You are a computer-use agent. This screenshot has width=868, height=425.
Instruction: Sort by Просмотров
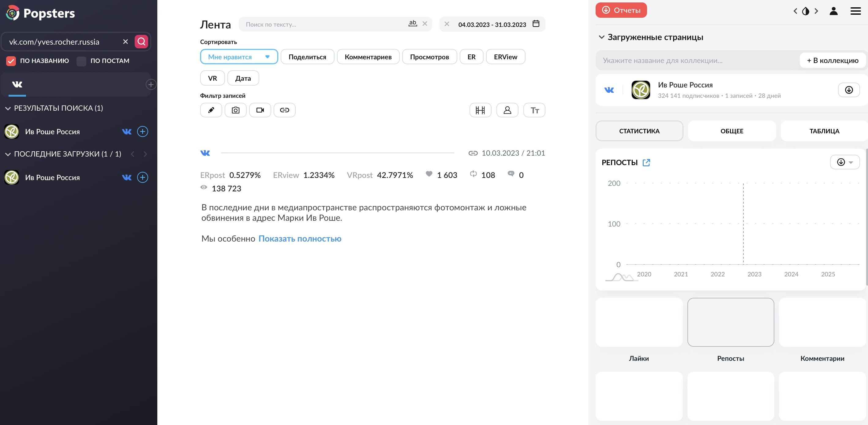click(x=429, y=57)
